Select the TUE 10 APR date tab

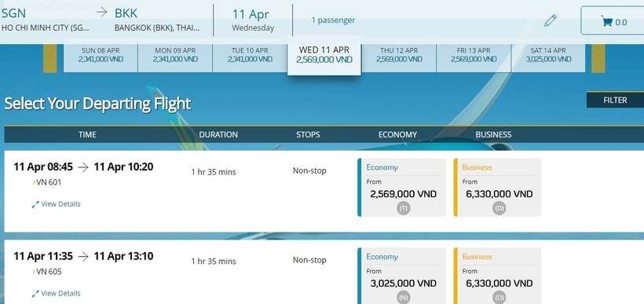(250, 55)
